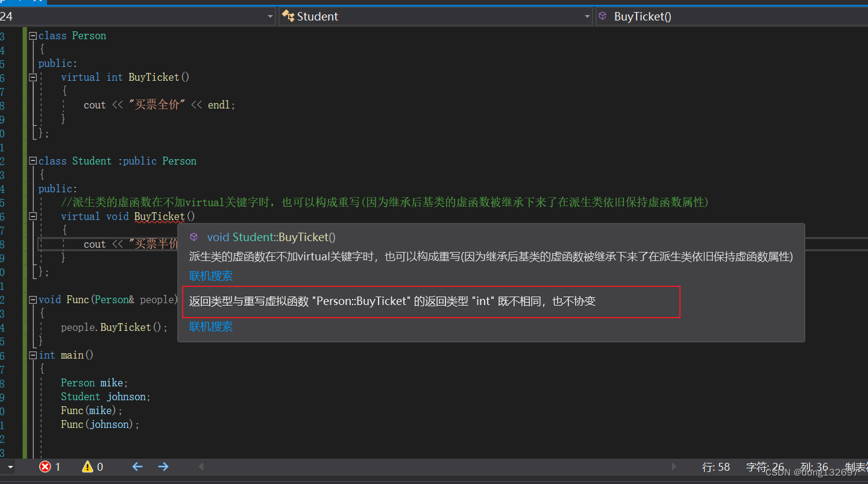Click the Func(mike); call
This screenshot has width=868, height=484.
click(92, 410)
